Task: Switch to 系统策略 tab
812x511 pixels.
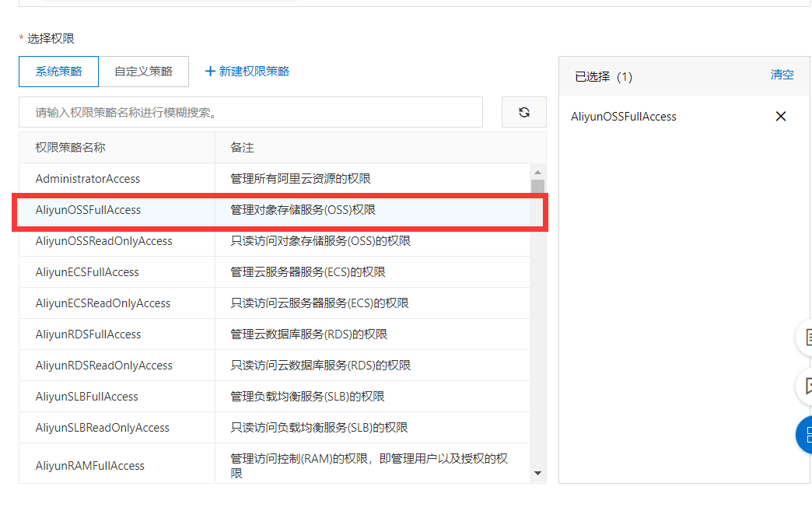Action: (x=58, y=72)
